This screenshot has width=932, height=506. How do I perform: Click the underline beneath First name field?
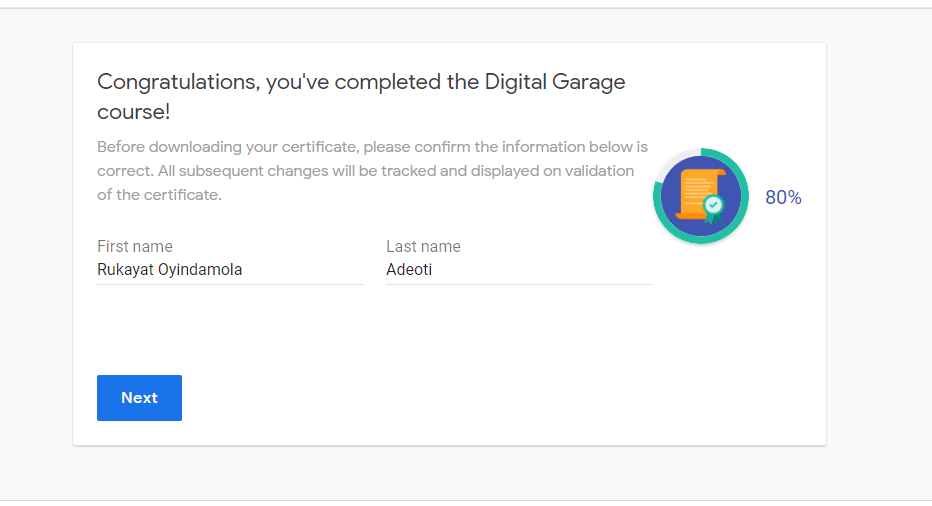pos(230,284)
